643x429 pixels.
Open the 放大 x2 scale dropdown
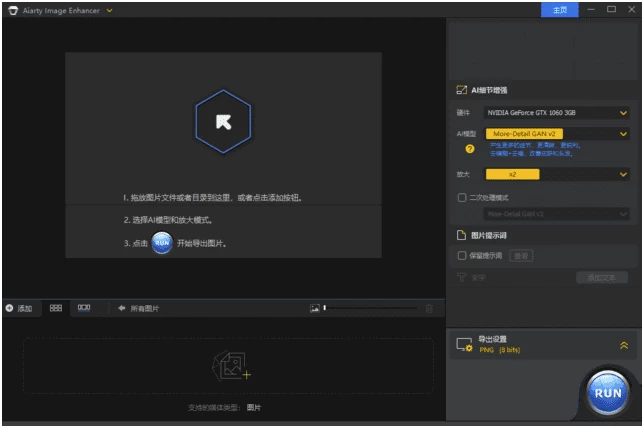click(x=556, y=174)
